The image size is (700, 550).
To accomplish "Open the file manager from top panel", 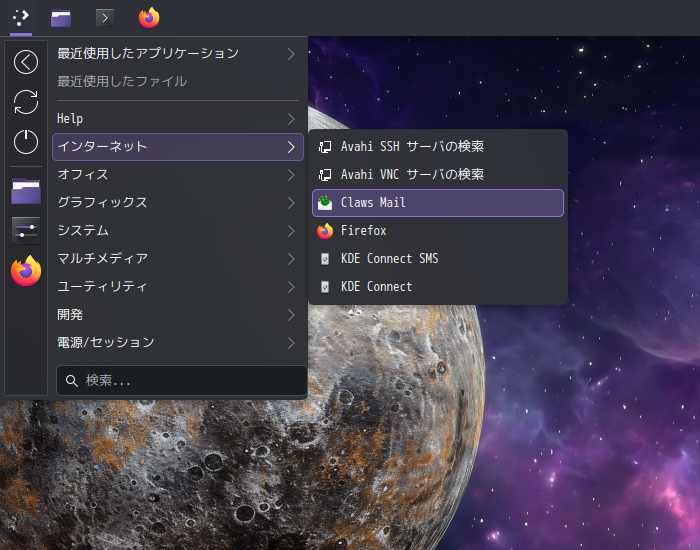I will point(61,18).
